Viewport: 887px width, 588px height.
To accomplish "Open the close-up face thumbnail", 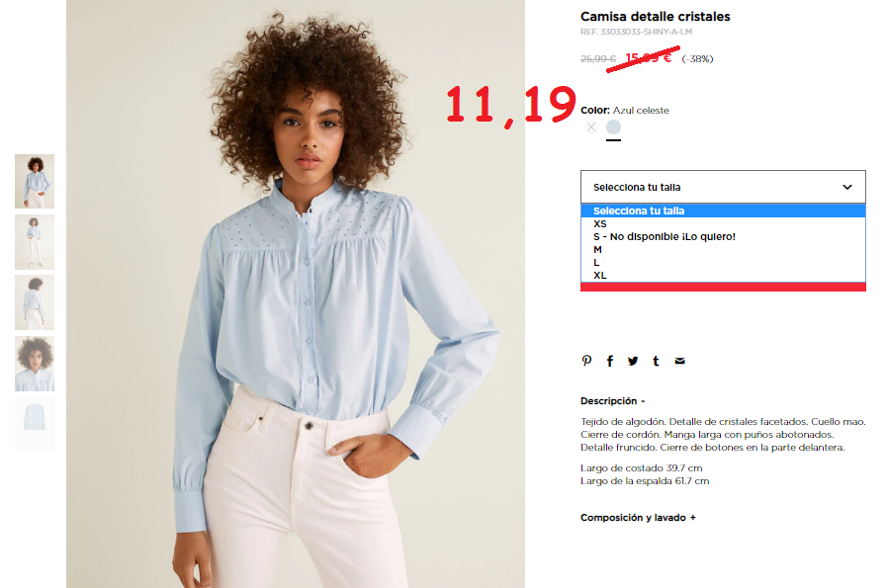I will [35, 364].
